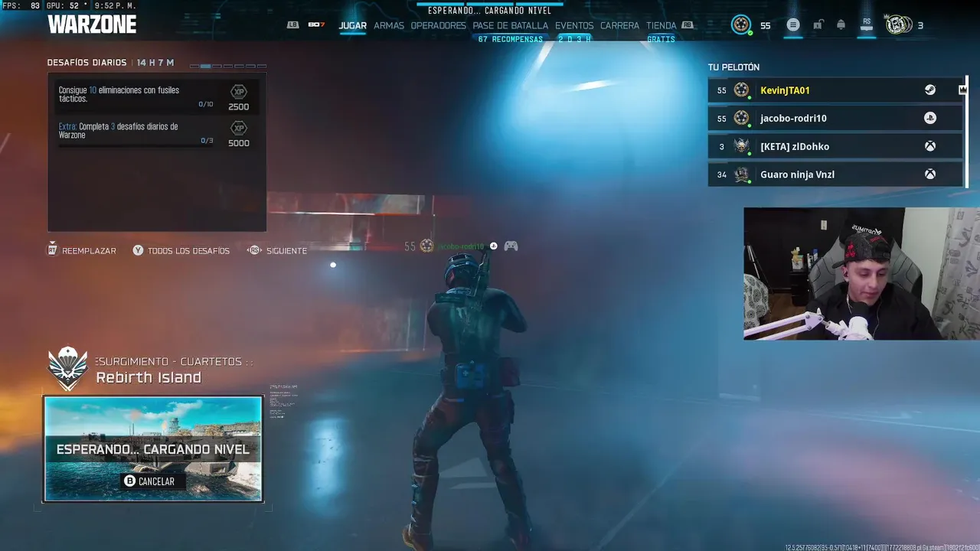The image size is (980, 551).
Task: Click KevinJTA01's rank emblem
Action: pyautogui.click(x=741, y=90)
